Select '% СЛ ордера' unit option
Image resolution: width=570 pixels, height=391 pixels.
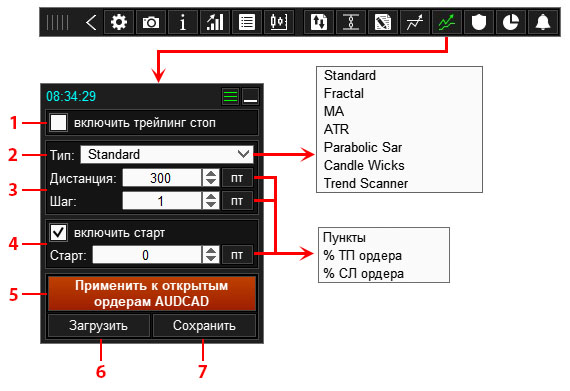coord(364,273)
